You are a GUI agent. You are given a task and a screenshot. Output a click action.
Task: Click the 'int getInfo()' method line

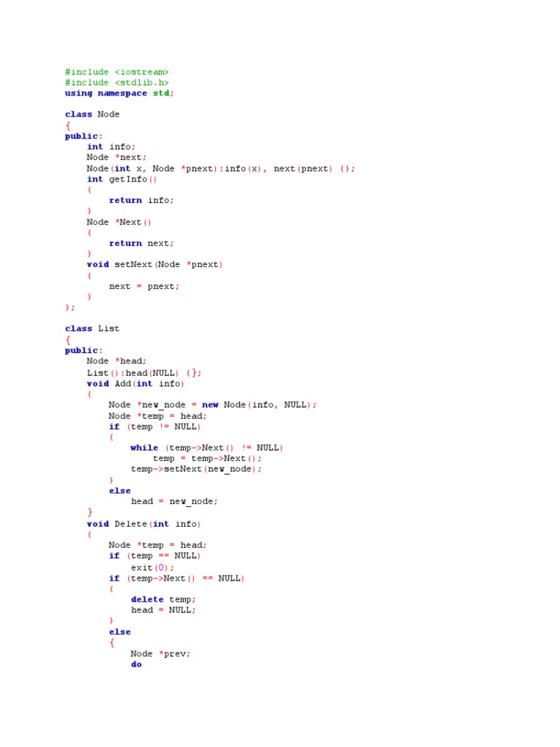[122, 179]
